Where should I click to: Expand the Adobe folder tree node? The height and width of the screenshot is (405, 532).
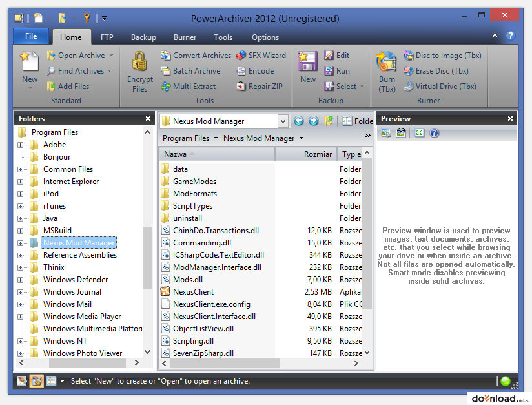pyautogui.click(x=21, y=145)
